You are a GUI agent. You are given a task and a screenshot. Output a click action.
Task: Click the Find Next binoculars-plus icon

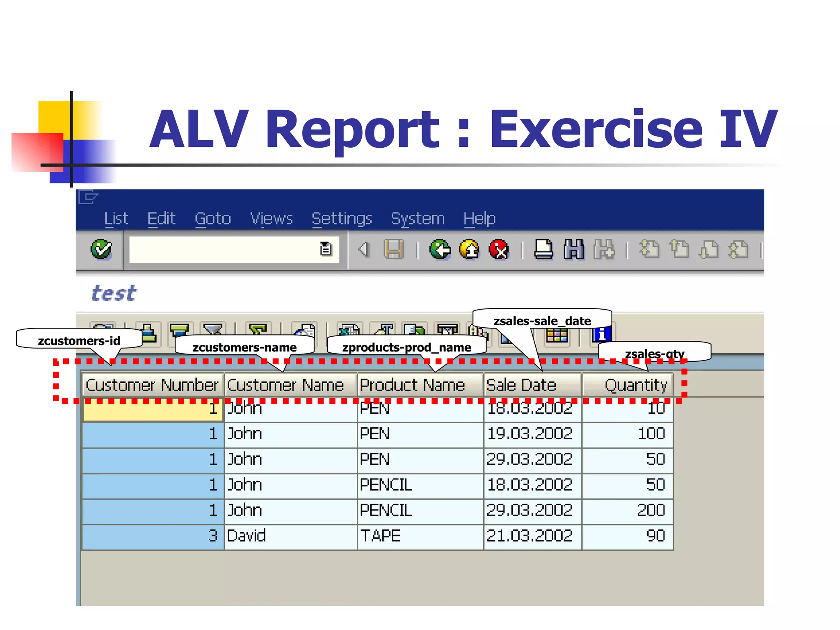(x=604, y=249)
